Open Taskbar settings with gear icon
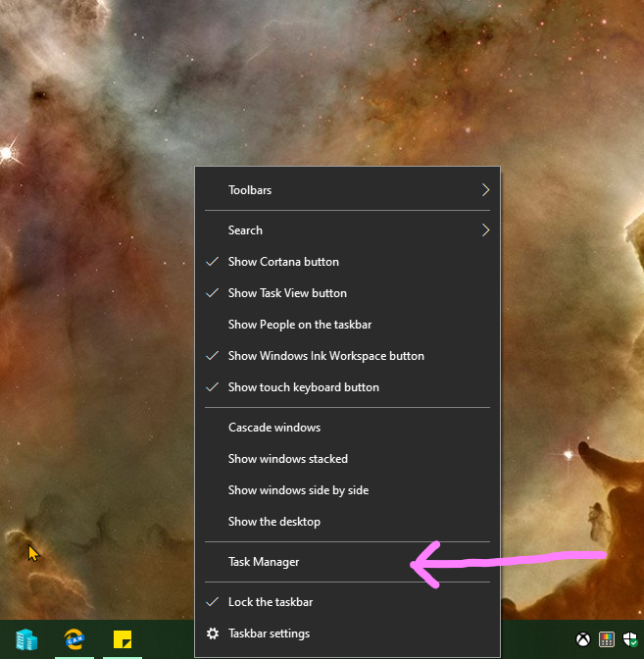The height and width of the screenshot is (659, 644). tap(347, 634)
